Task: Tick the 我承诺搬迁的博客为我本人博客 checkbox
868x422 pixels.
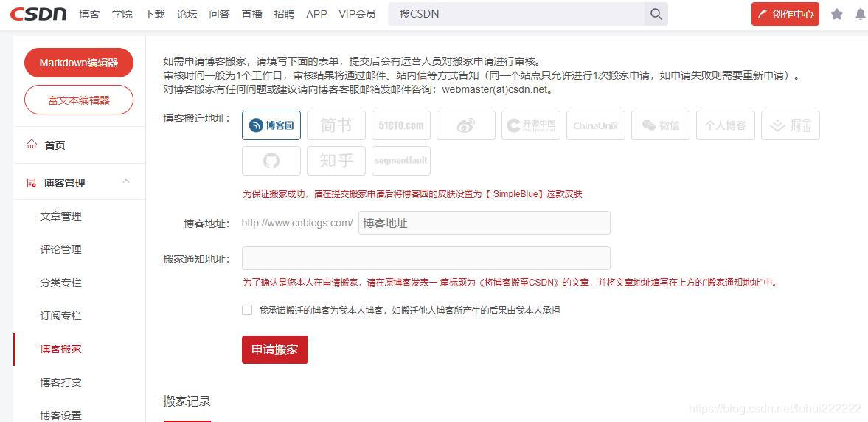Action: 247,310
